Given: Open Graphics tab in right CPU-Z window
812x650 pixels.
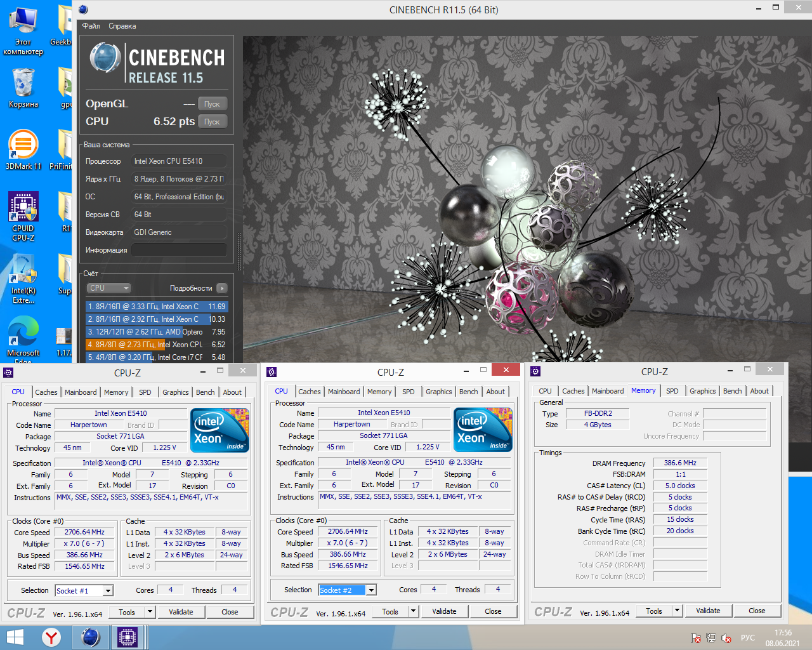Looking at the screenshot, I should tap(703, 391).
